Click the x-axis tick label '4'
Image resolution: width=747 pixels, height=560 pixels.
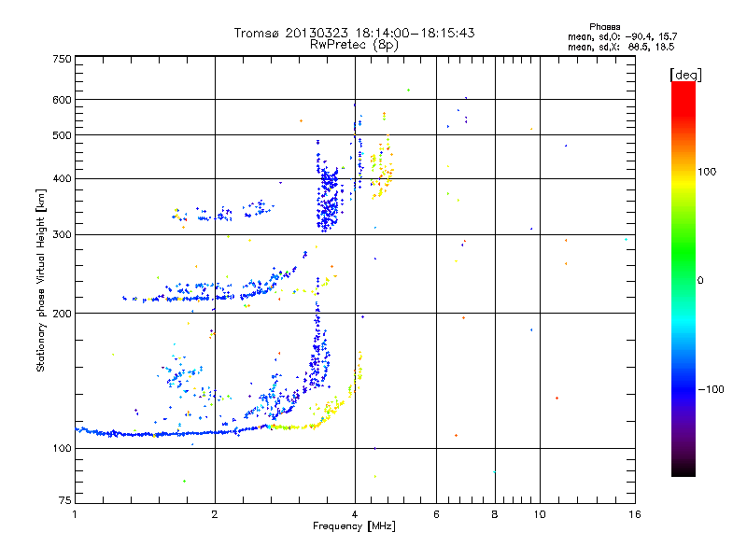click(x=355, y=514)
